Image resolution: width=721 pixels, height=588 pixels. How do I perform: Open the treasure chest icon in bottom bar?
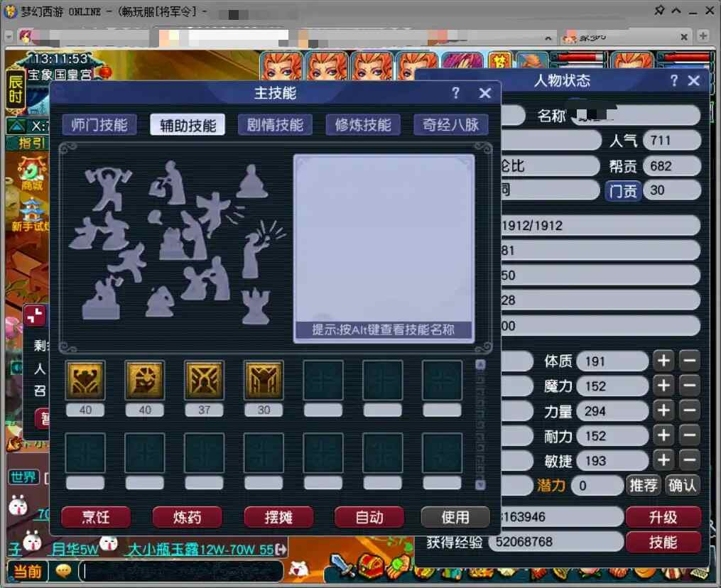371,567
